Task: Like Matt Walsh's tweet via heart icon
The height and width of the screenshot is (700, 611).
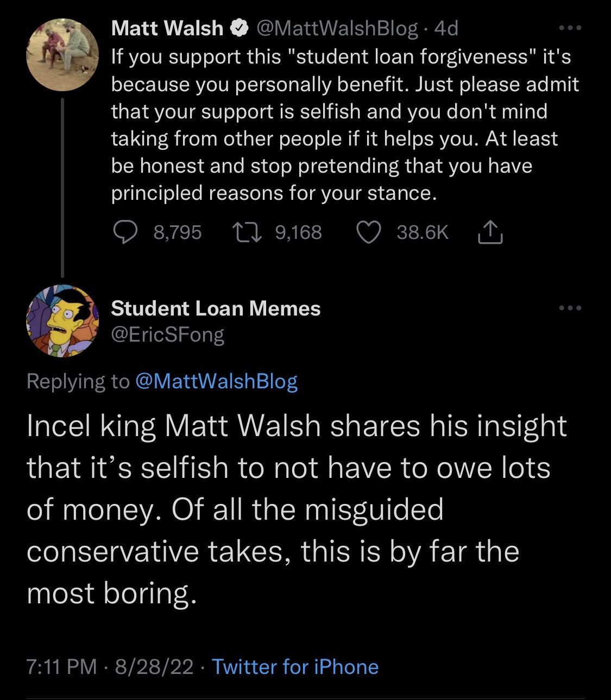Action: coord(369,232)
